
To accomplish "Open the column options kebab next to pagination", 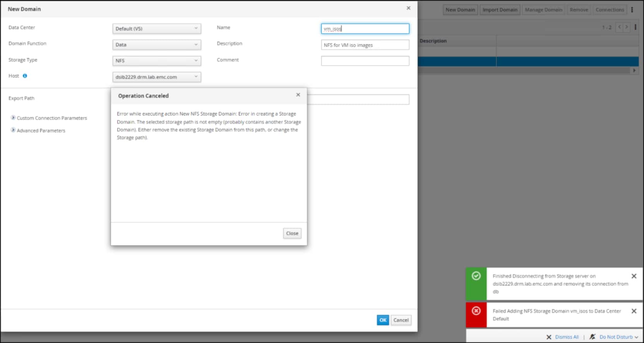I will [635, 27].
